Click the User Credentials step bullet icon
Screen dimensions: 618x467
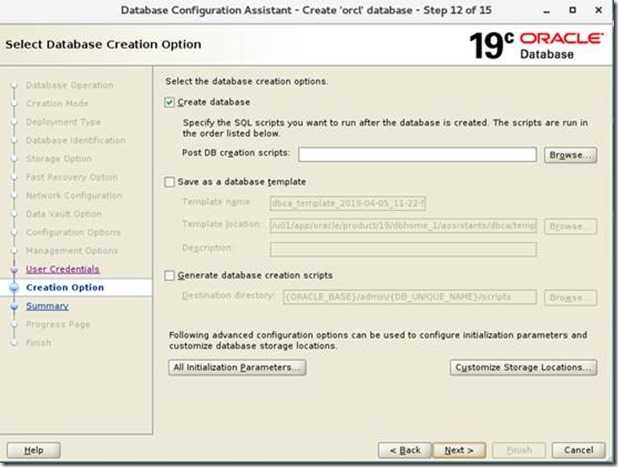pos(14,270)
